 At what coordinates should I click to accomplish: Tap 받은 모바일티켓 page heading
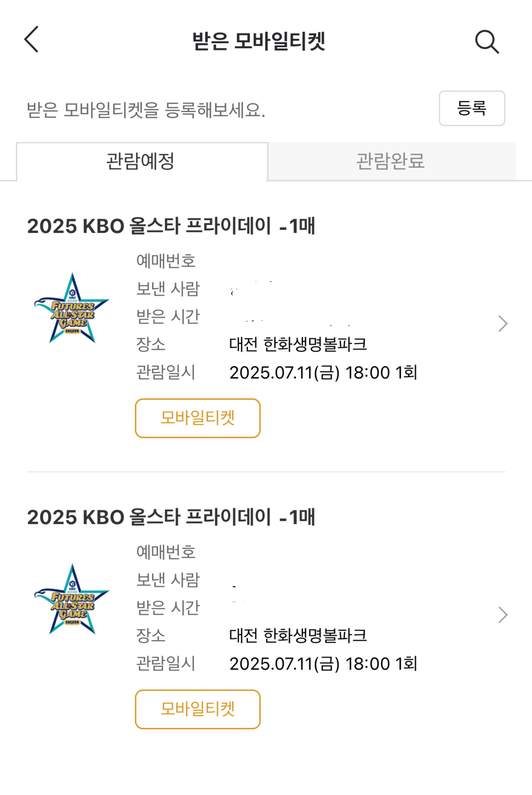[x=259, y=41]
